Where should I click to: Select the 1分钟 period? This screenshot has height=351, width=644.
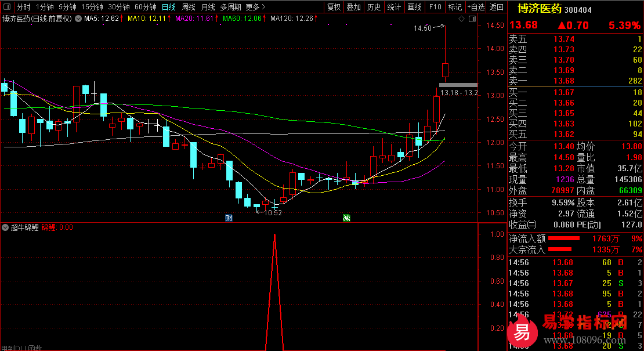(x=45, y=7)
